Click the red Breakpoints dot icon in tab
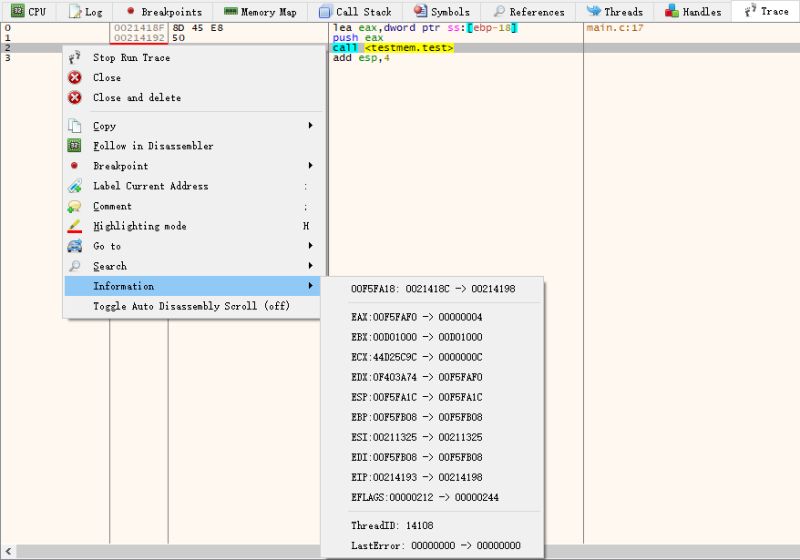800x560 pixels. (131, 11)
